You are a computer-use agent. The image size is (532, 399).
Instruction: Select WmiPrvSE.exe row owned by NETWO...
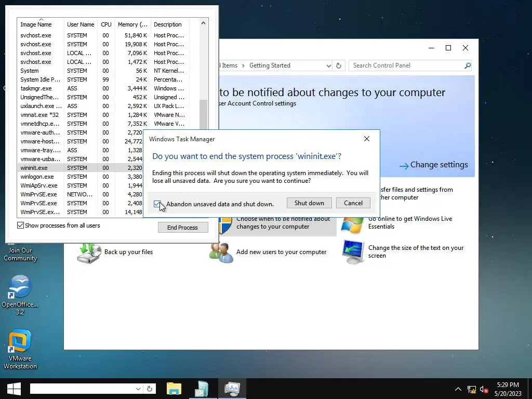[79, 194]
